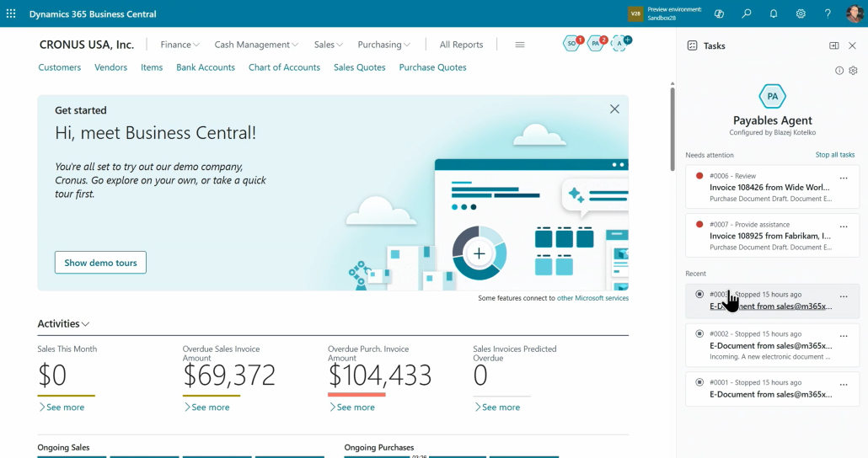
Task: Close the Tasks pane
Action: tap(853, 46)
